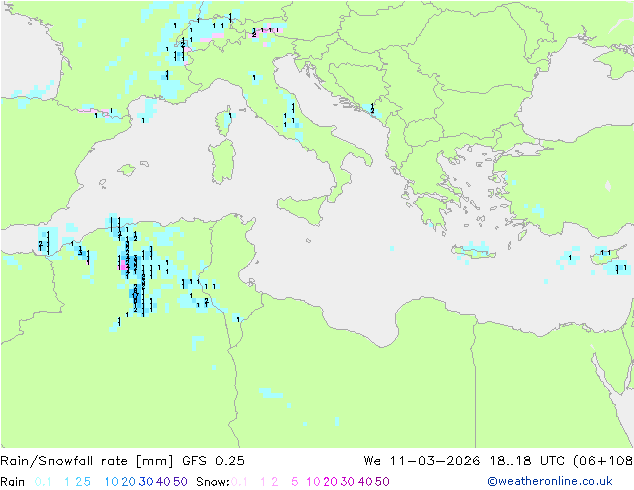Screen dimensions: 634x490
Task: Click the island of Crete on map
Action: point(474,253)
